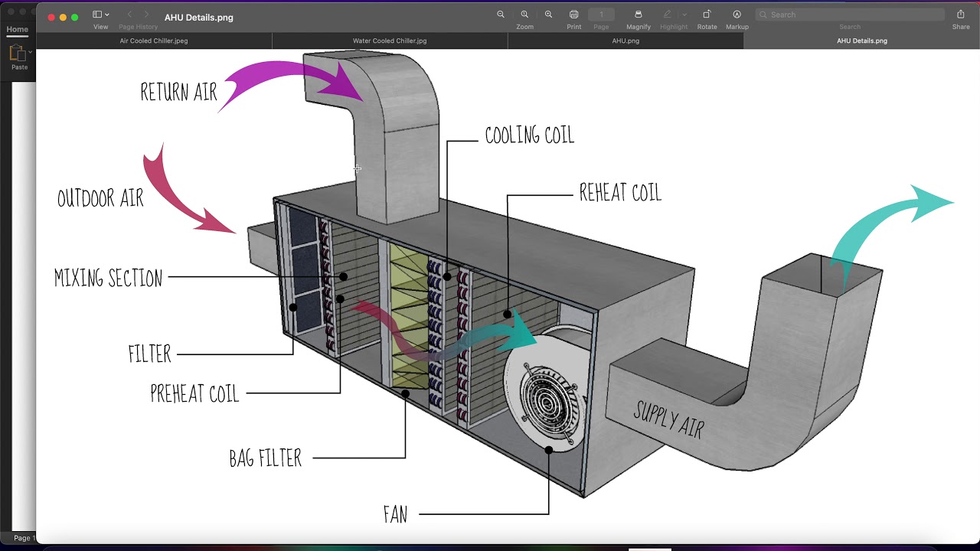
Task: Click the OUTDOOR AIR label
Action: (100, 199)
